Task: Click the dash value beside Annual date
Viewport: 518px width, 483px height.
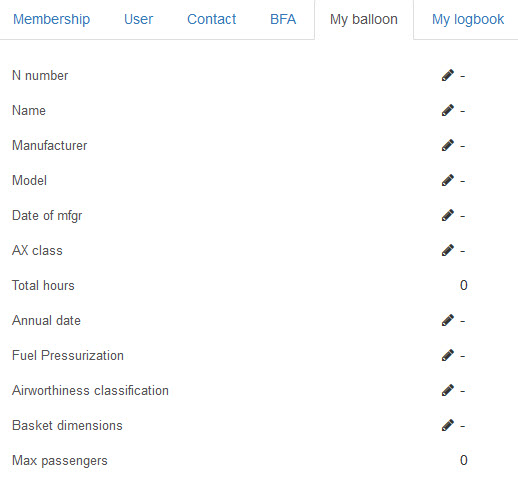Action: (x=463, y=321)
